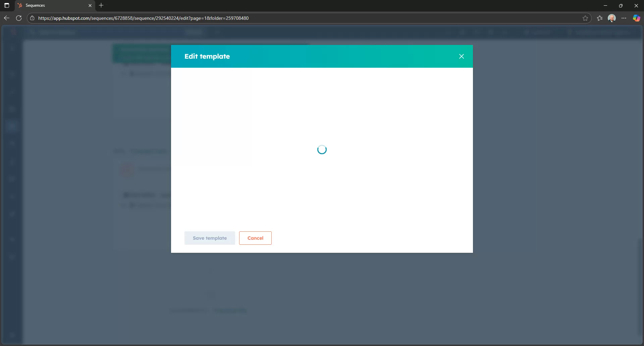644x346 pixels.
Task: Cancel editing the template
Action: pyautogui.click(x=255, y=238)
